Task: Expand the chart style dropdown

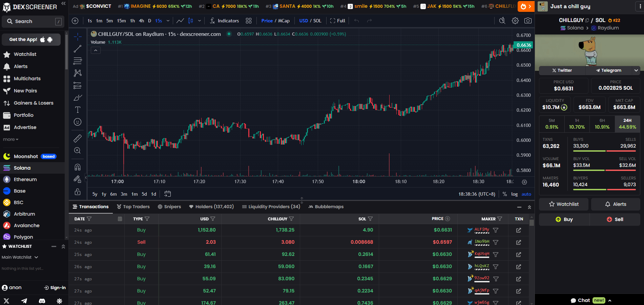Action: (200, 21)
